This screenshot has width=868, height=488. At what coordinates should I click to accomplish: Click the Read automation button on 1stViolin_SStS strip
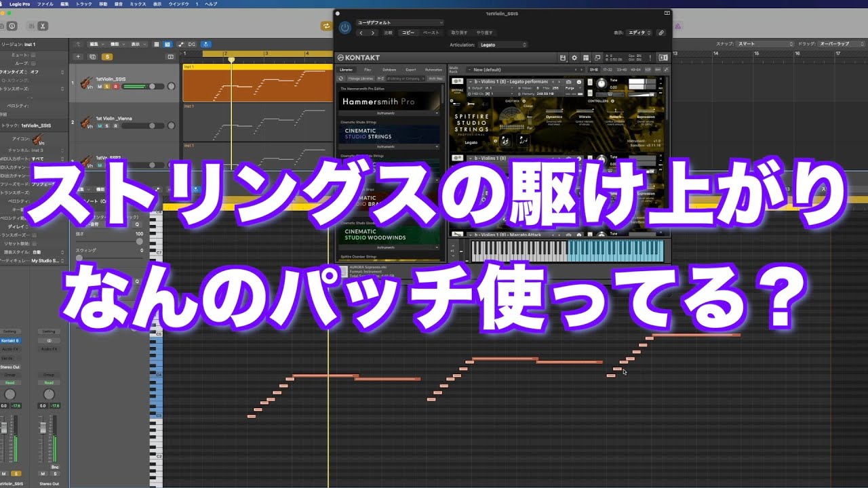(x=10, y=383)
